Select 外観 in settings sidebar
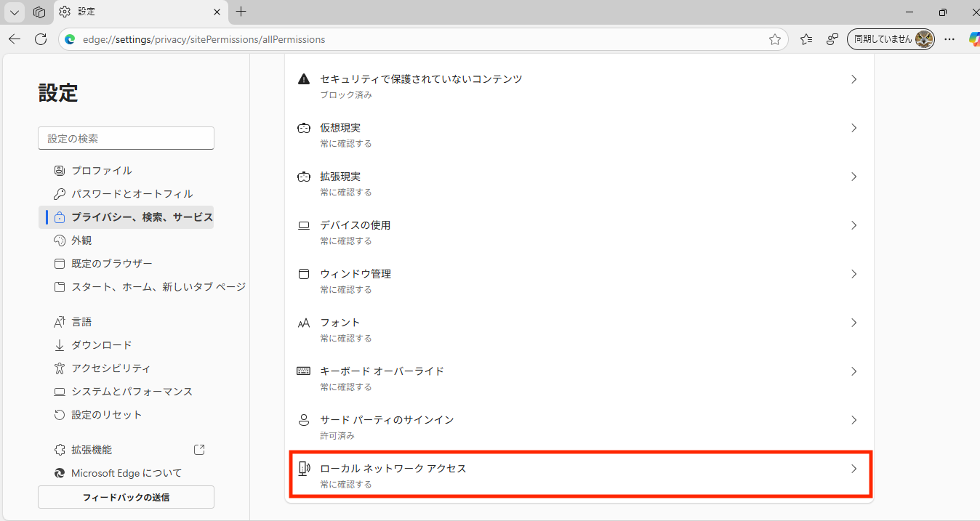This screenshot has width=980, height=521. [81, 241]
